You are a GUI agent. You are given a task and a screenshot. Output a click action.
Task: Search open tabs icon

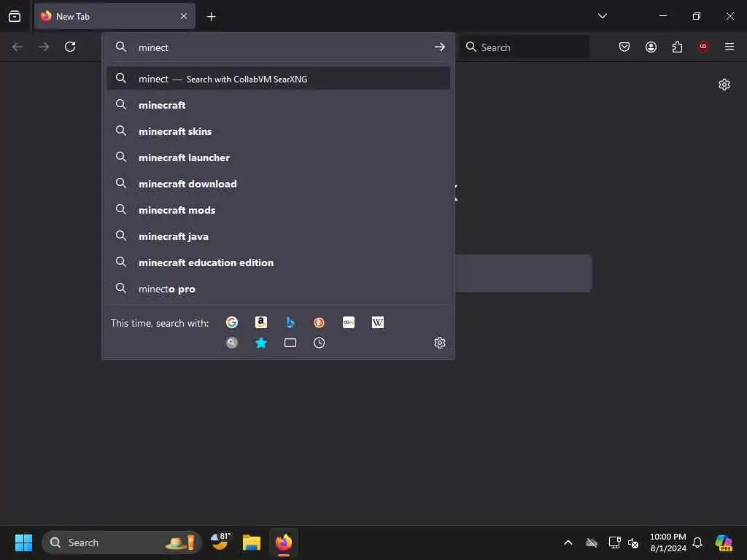point(290,343)
